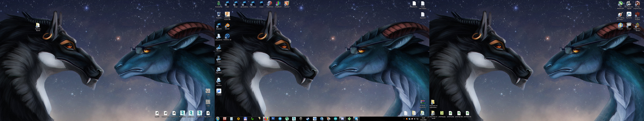Switch to Firefox in the taskbar
The height and width of the screenshot is (121, 644).
click(x=266, y=119)
